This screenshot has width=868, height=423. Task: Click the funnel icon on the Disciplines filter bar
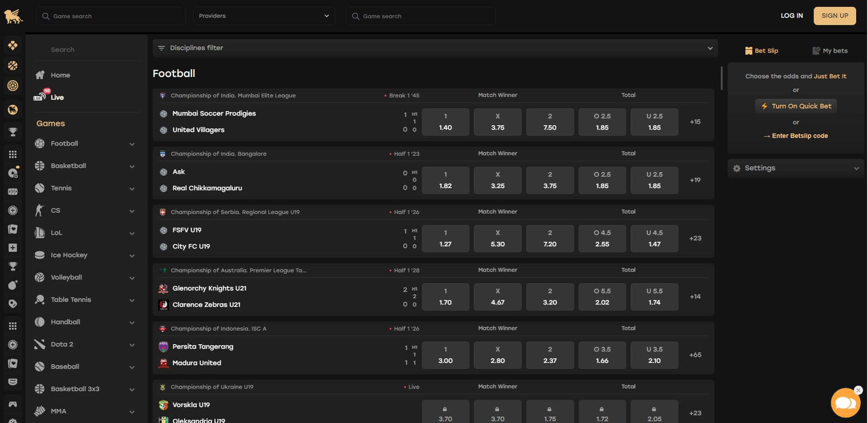tap(162, 47)
